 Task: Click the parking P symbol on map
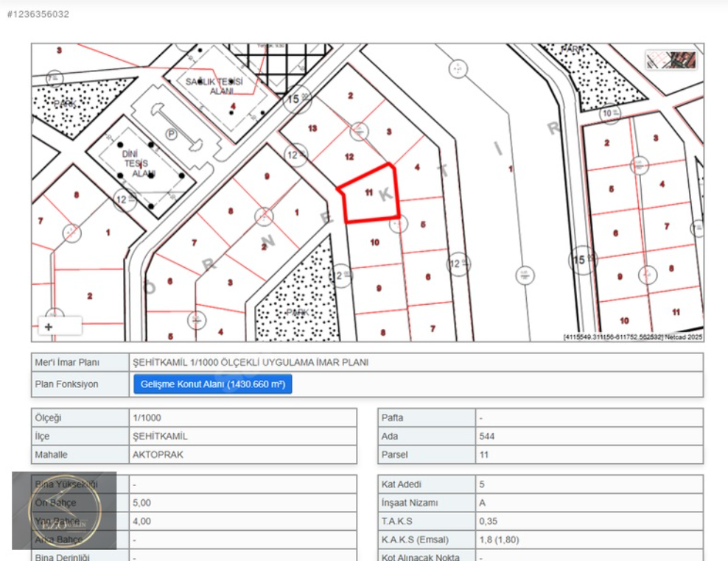pos(172,134)
